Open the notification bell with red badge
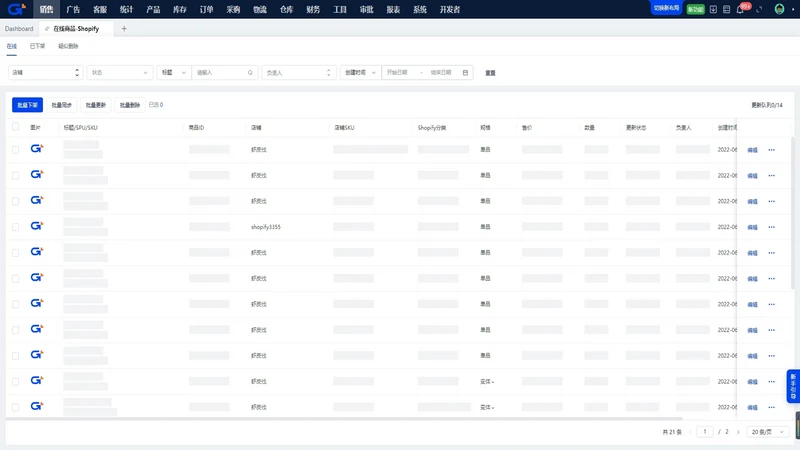This screenshot has width=800, height=450. 740,9
